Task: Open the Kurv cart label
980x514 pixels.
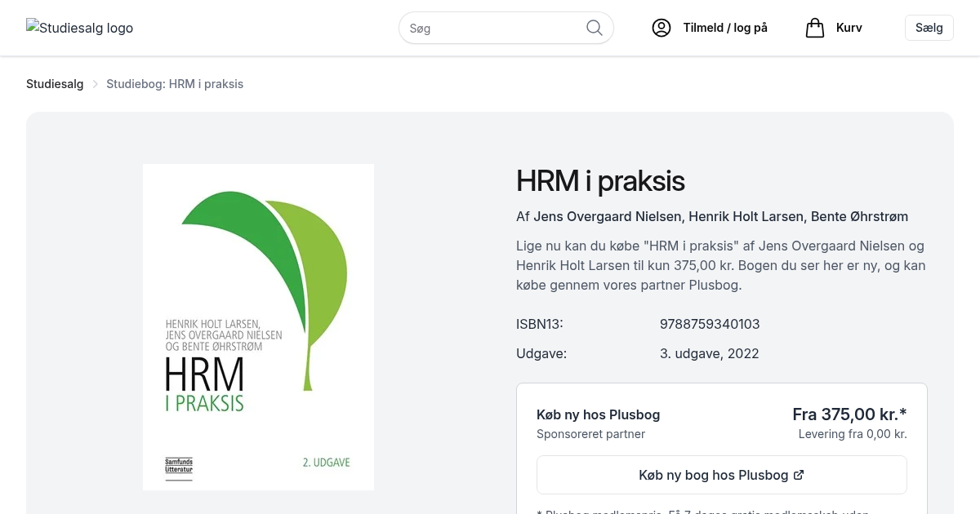Action: coord(849,28)
